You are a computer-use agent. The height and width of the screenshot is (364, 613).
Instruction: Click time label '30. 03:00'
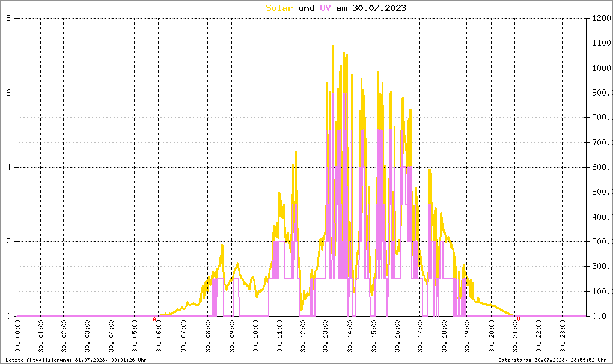pos(87,336)
